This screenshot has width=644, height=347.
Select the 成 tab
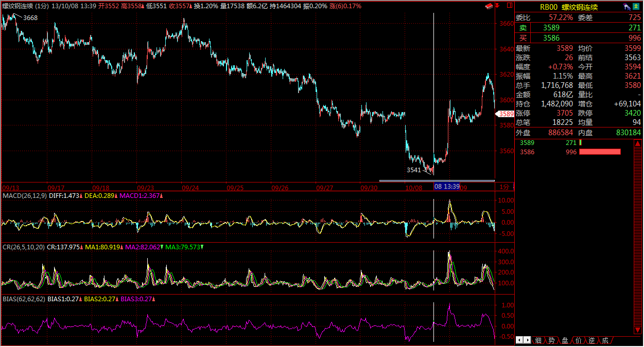pos(604,340)
